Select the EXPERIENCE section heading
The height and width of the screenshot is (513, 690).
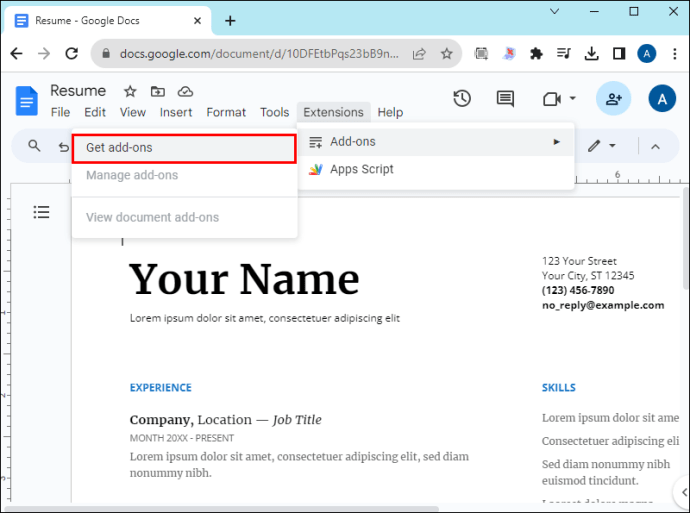tap(161, 388)
